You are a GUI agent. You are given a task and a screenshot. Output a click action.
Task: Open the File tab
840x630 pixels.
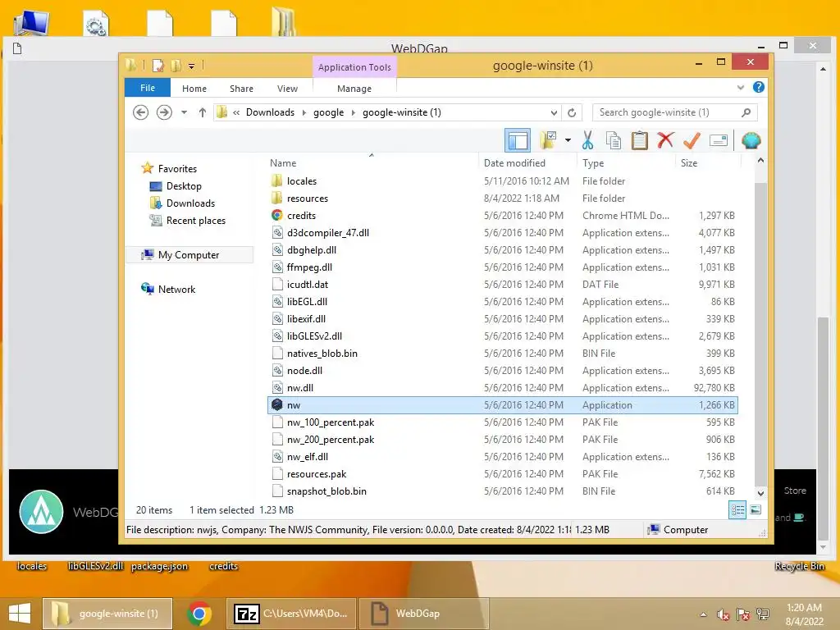point(148,88)
